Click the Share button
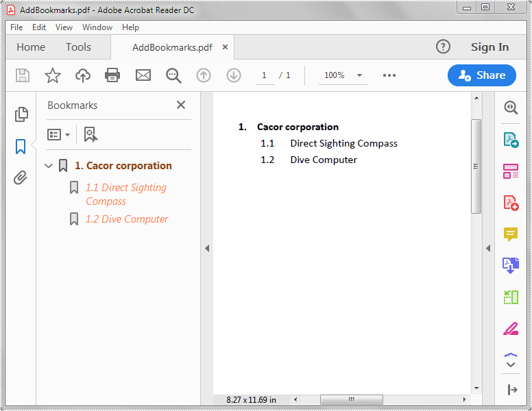This screenshot has width=532, height=411. coord(482,75)
